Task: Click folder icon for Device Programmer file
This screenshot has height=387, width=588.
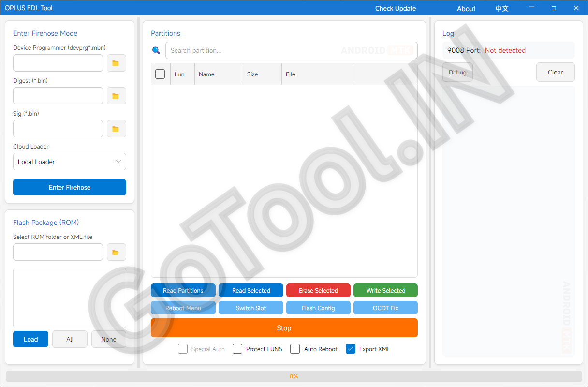Action: tap(116, 63)
